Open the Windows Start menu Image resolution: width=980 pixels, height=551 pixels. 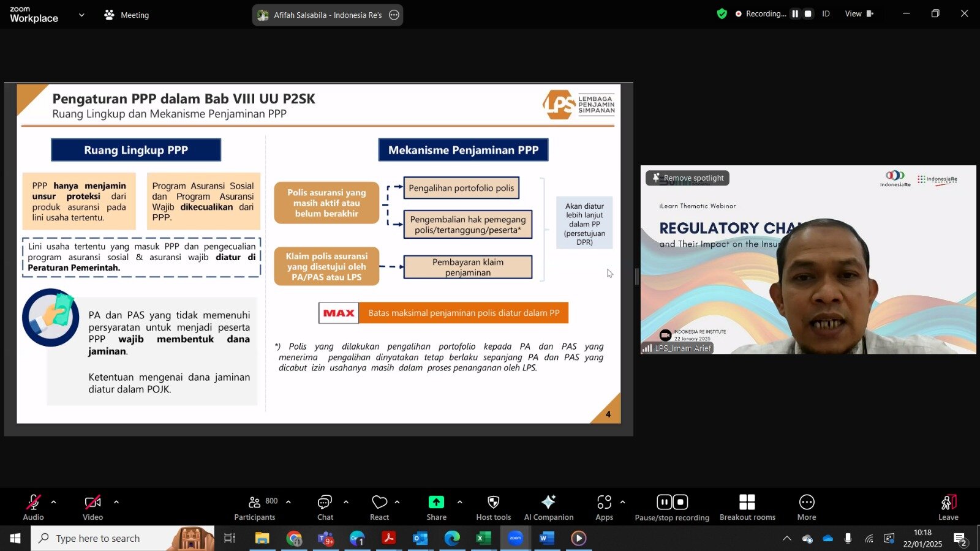(15, 538)
